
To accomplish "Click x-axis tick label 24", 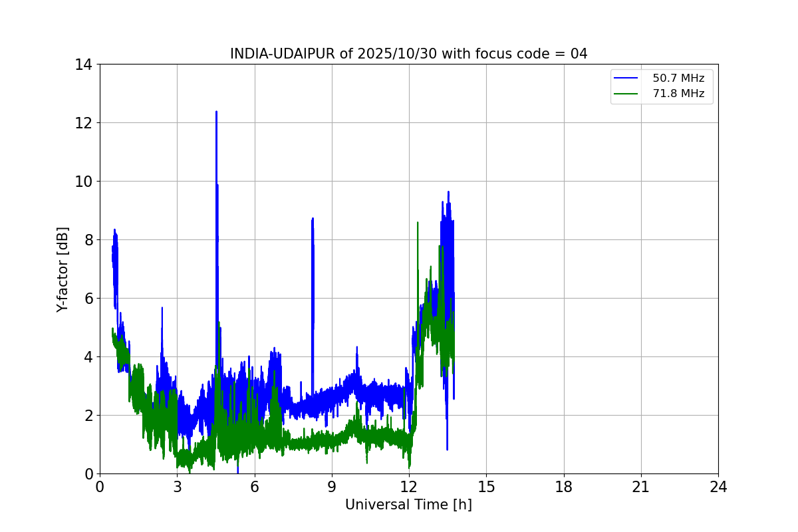I will (x=718, y=487).
